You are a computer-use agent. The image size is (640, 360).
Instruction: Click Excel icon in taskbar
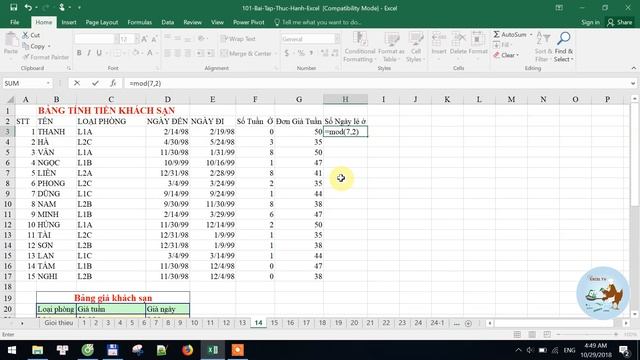(x=213, y=350)
